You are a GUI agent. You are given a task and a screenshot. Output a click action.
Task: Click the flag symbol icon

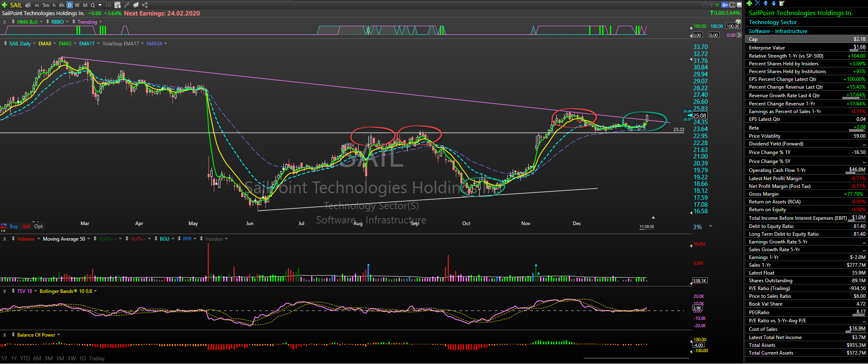pyautogui.click(x=712, y=5)
